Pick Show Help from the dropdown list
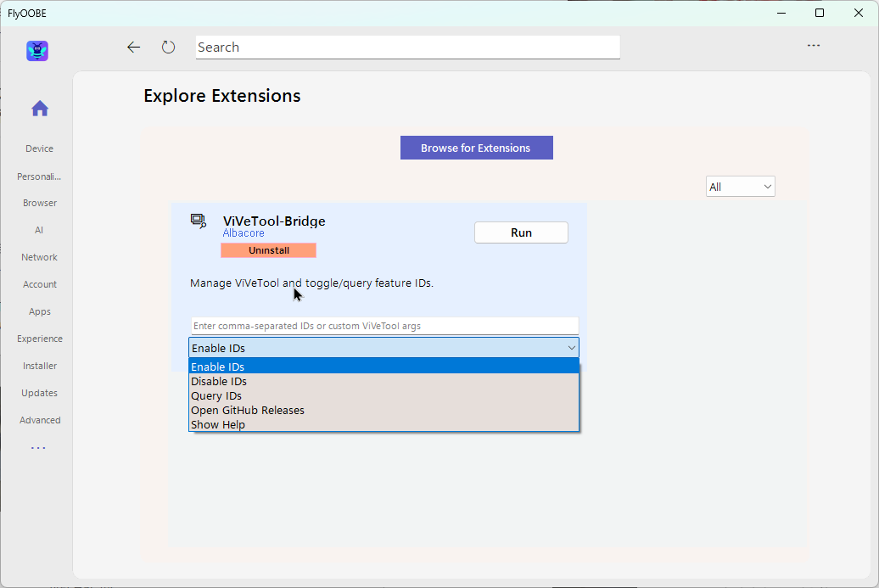Image resolution: width=879 pixels, height=588 pixels. click(x=384, y=425)
